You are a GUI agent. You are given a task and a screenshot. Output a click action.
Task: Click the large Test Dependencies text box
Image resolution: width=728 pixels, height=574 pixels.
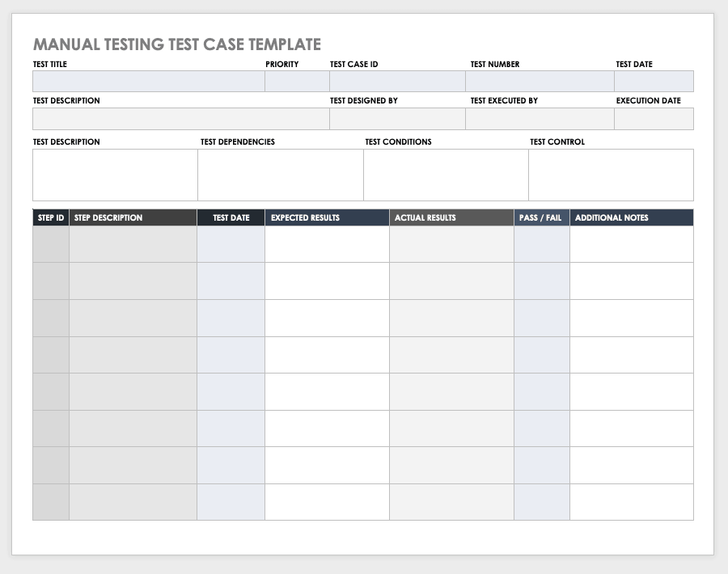[x=280, y=175]
